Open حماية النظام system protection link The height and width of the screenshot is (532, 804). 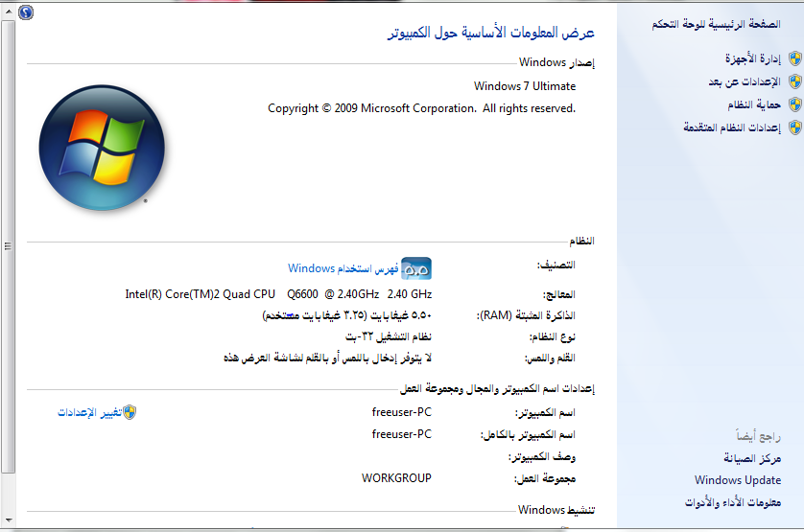pyautogui.click(x=754, y=104)
